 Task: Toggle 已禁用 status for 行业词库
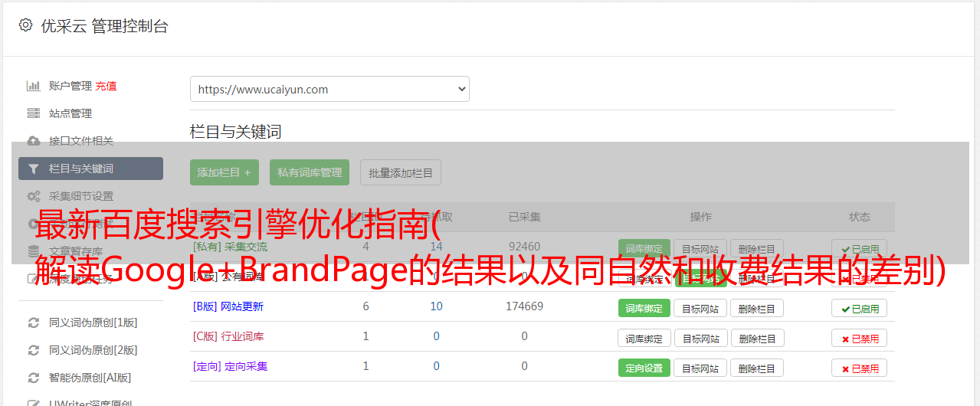[860, 338]
